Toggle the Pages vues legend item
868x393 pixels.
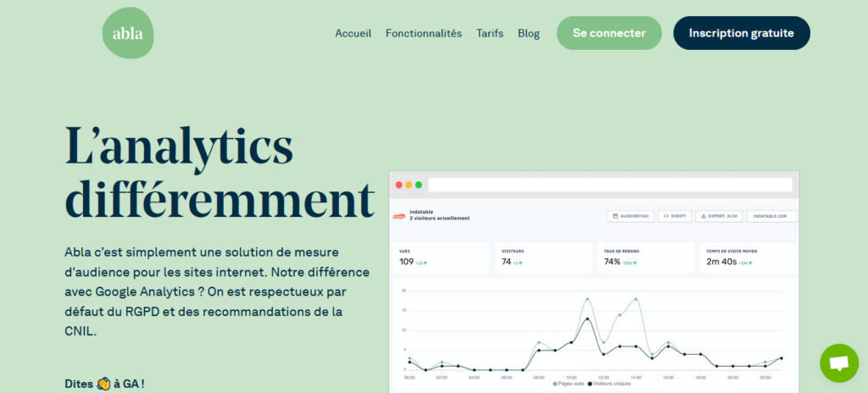point(568,383)
